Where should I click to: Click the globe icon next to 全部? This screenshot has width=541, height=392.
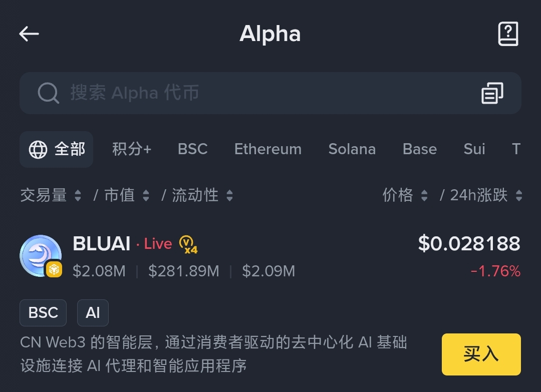coord(37,149)
